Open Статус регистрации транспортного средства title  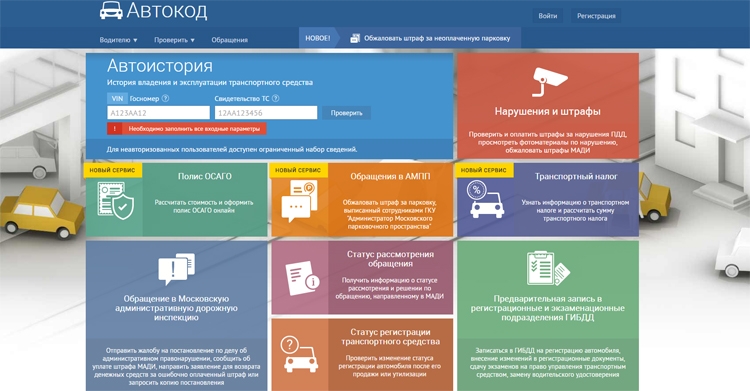click(x=390, y=336)
